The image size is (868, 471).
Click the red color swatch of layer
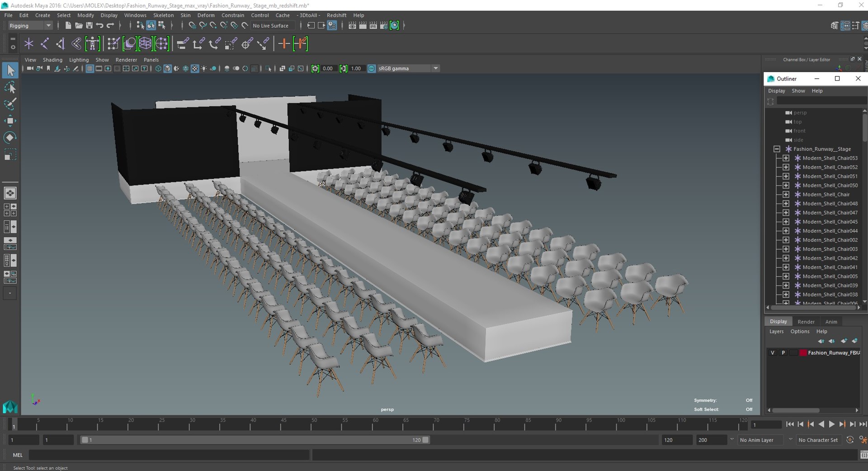coord(803,353)
